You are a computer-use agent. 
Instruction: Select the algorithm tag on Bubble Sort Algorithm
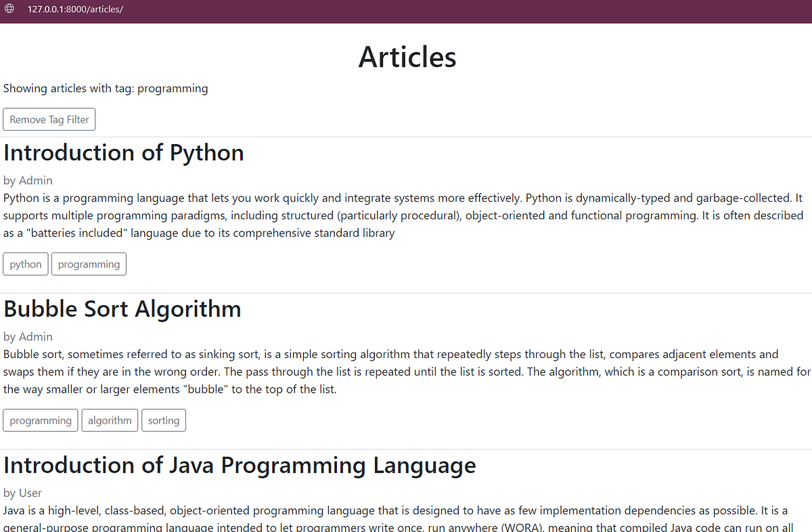click(110, 420)
